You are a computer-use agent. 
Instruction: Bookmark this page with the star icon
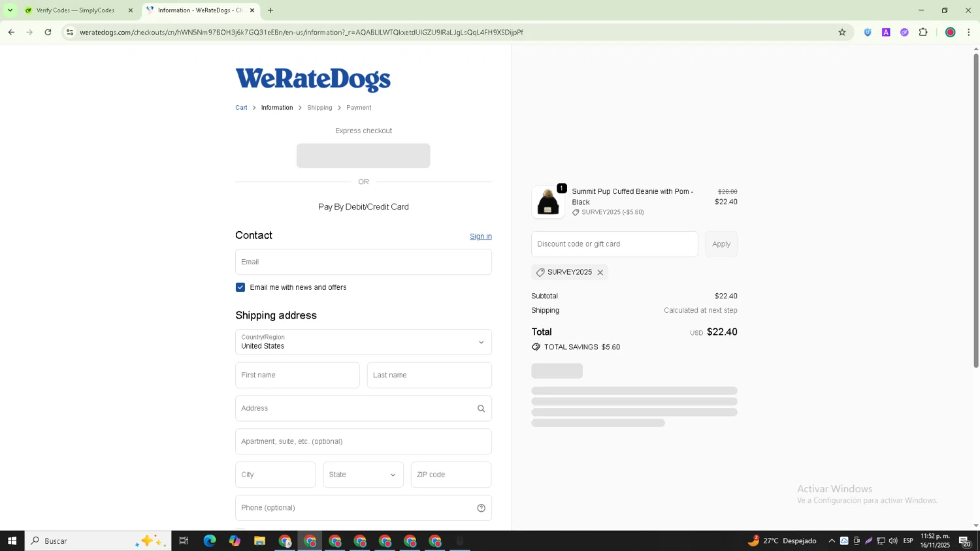click(842, 32)
